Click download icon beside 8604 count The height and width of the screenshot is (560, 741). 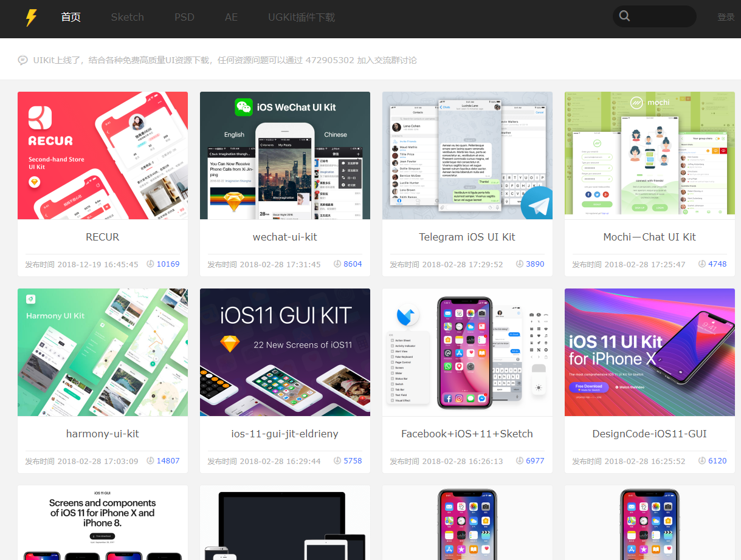tap(337, 264)
